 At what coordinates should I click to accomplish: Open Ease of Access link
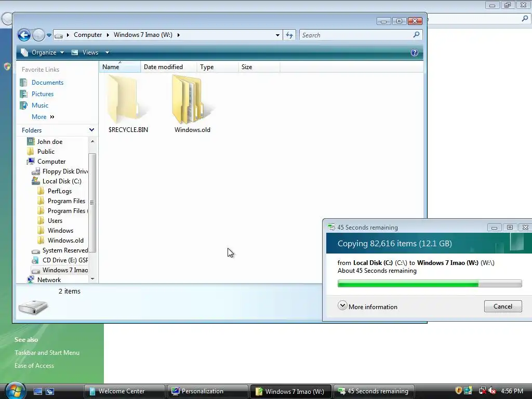(x=34, y=365)
